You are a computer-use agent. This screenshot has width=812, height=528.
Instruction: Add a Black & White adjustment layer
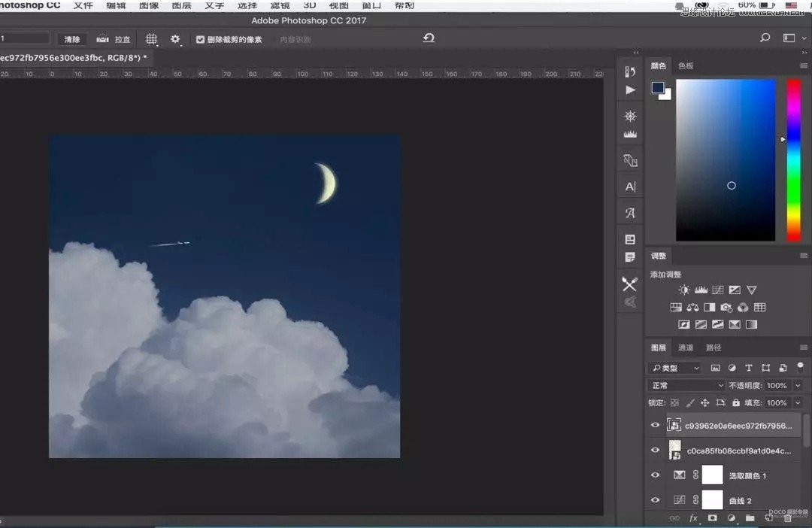click(x=710, y=308)
